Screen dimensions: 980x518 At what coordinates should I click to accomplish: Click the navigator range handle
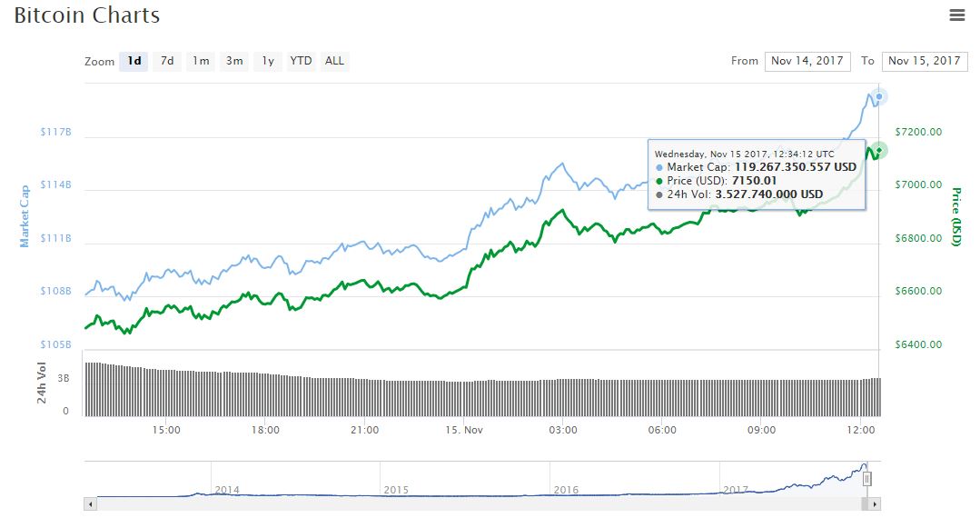(866, 479)
